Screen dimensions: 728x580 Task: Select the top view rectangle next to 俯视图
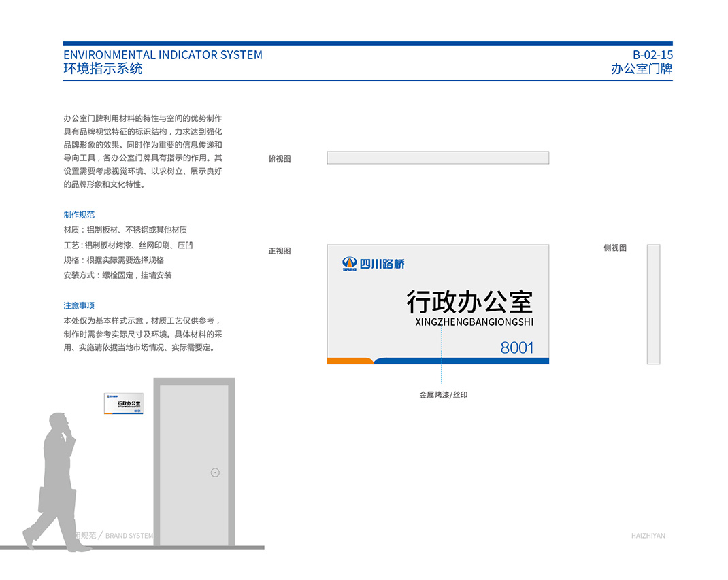pos(437,158)
